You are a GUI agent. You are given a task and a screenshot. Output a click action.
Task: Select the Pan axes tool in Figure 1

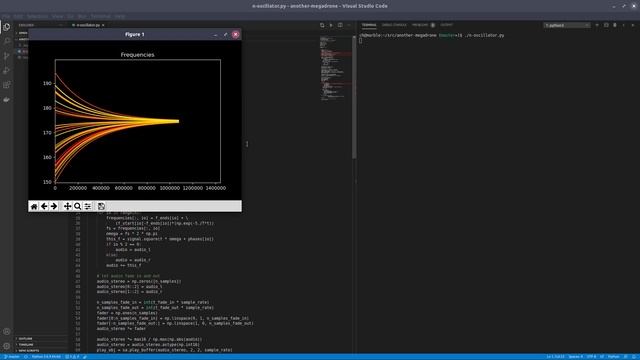coord(67,207)
